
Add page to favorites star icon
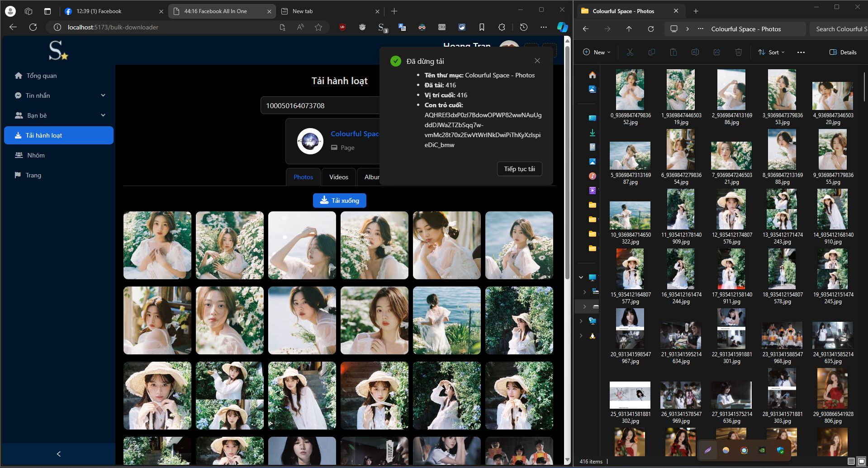click(x=318, y=27)
